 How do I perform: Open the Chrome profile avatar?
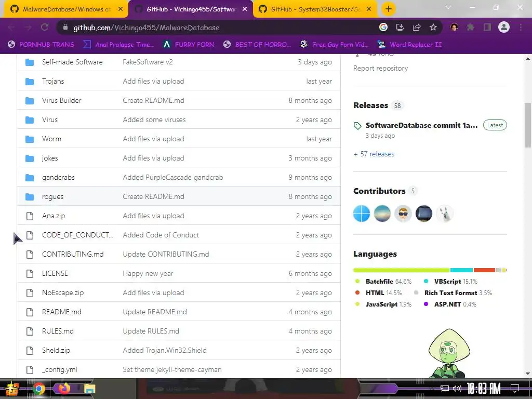tap(504, 28)
